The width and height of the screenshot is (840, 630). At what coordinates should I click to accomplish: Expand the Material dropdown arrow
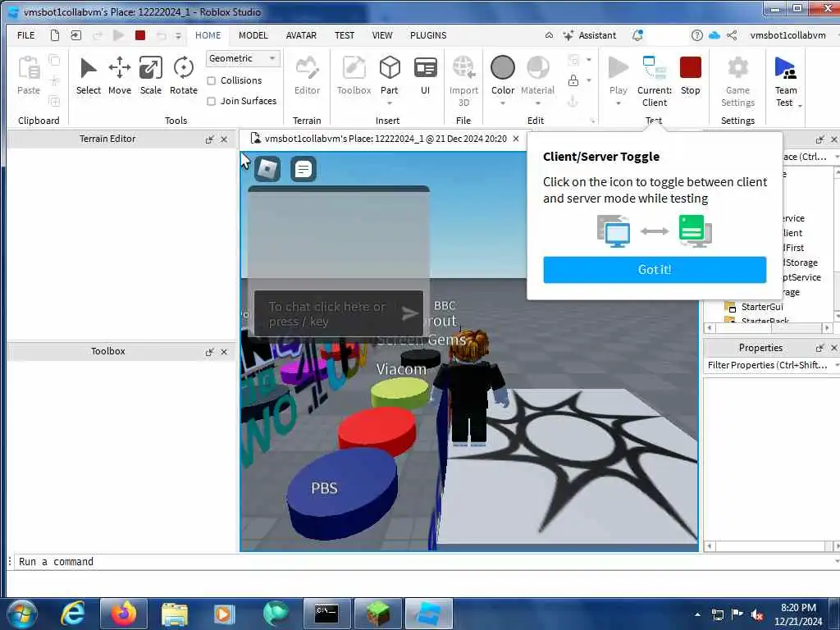538,103
